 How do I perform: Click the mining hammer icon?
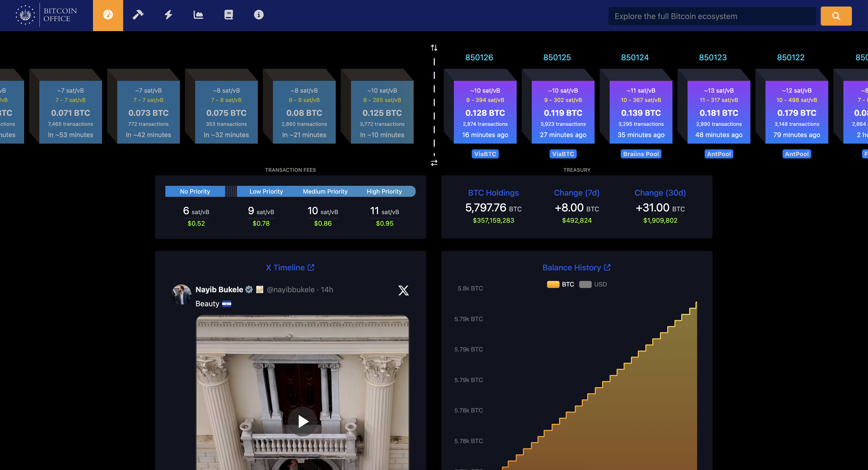point(138,15)
